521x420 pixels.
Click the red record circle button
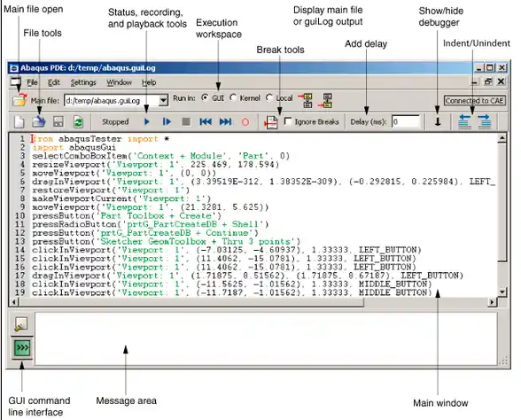pyautogui.click(x=245, y=122)
